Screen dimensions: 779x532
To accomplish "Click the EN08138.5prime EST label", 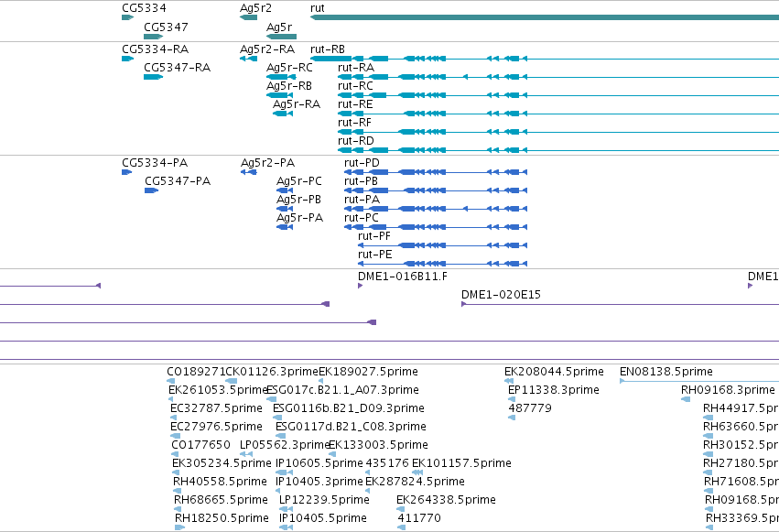I will (666, 372).
